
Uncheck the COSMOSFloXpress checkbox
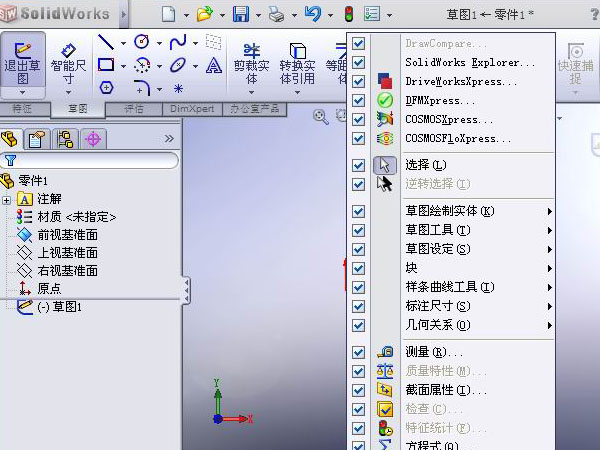coord(358,139)
